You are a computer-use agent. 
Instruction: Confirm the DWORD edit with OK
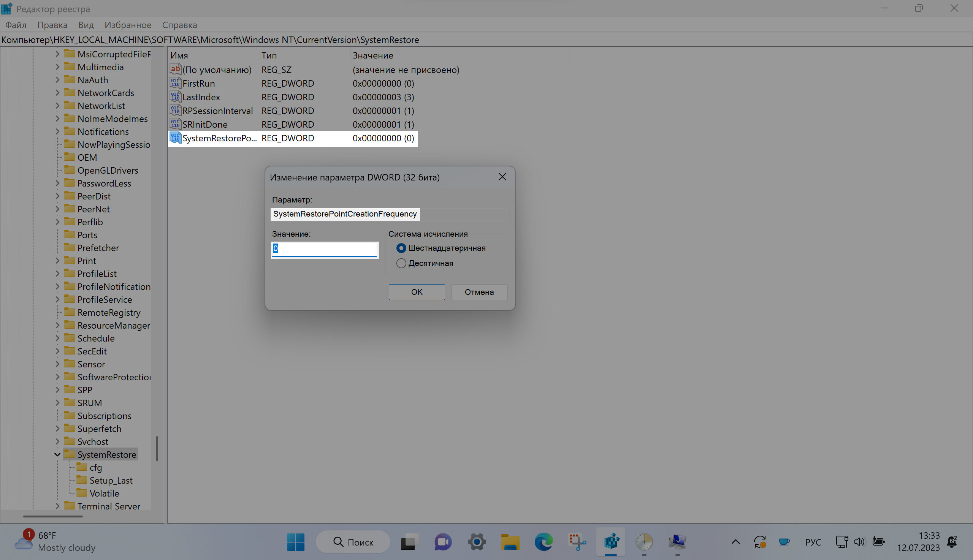point(417,292)
